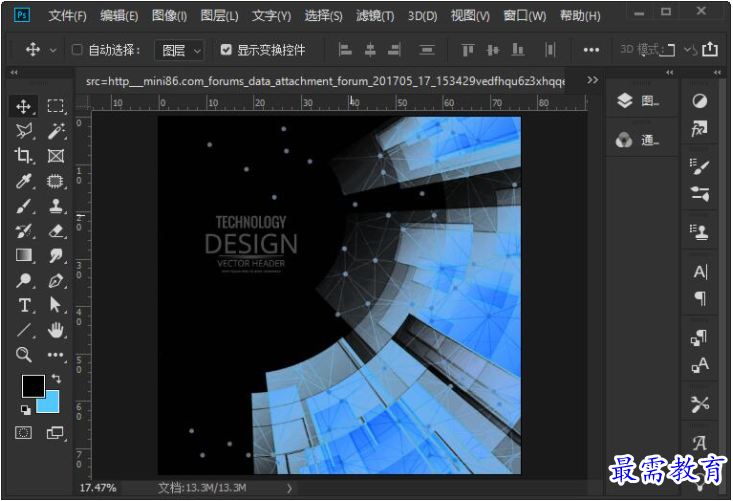This screenshot has width=733, height=501.
Task: Select the Line tool
Action: tap(23, 330)
